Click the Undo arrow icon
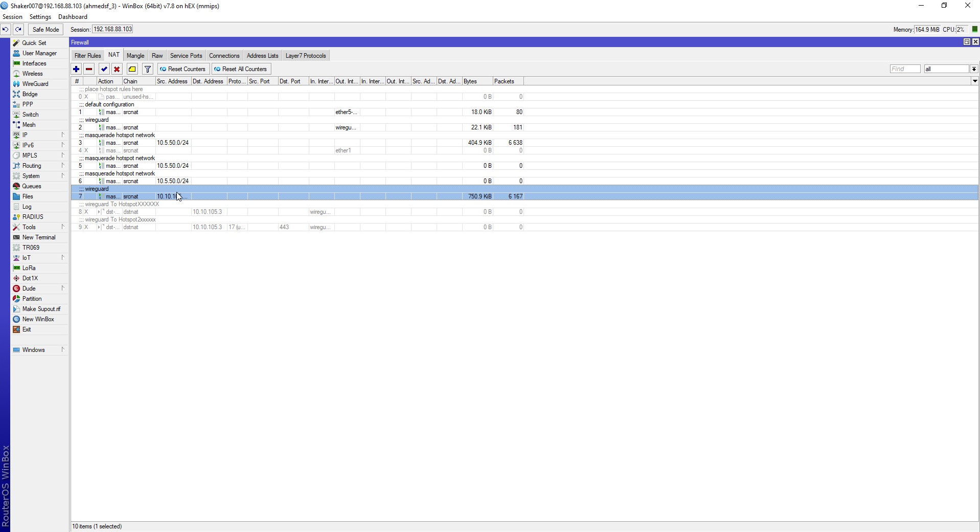980x532 pixels. tap(5, 30)
